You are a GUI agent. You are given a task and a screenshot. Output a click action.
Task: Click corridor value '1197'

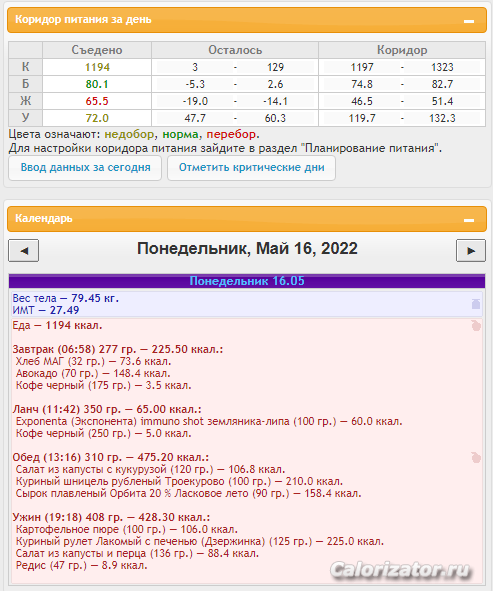click(362, 67)
